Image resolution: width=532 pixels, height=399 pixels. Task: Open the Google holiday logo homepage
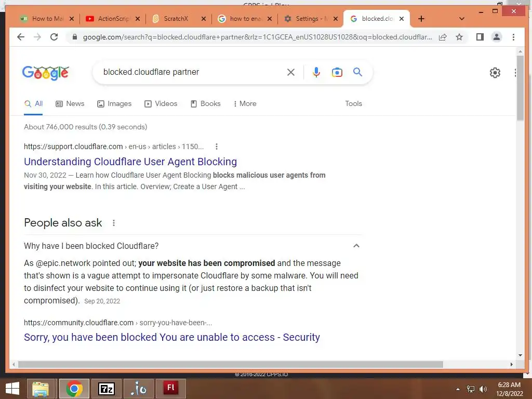pyautogui.click(x=46, y=73)
